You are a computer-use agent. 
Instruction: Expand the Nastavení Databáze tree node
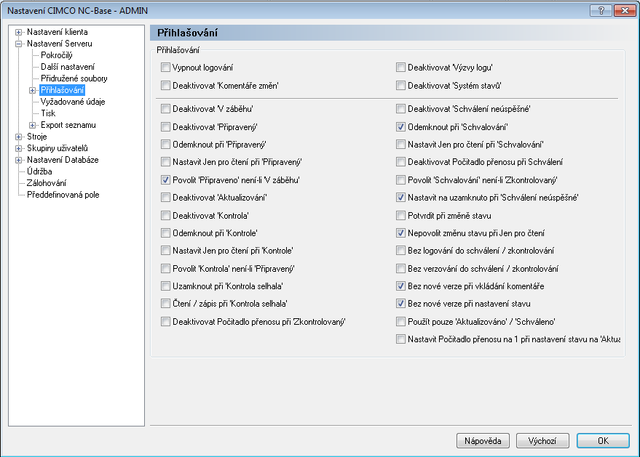[18, 160]
